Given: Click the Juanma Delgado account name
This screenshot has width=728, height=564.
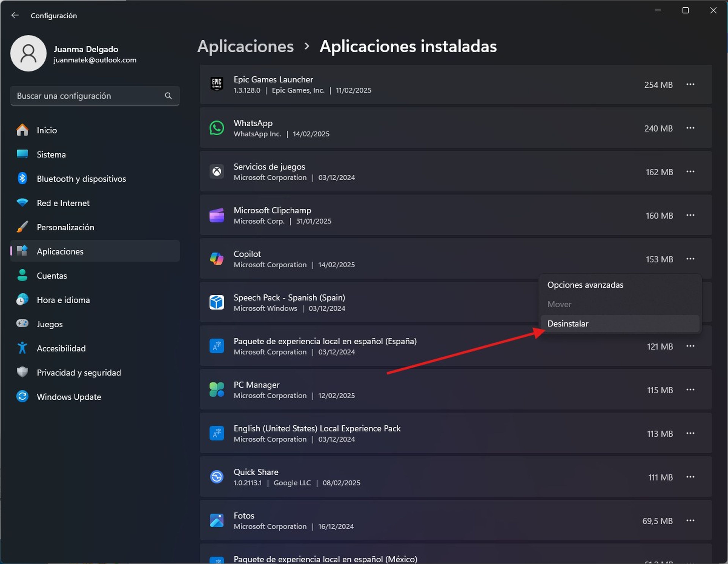Looking at the screenshot, I should pos(86,49).
